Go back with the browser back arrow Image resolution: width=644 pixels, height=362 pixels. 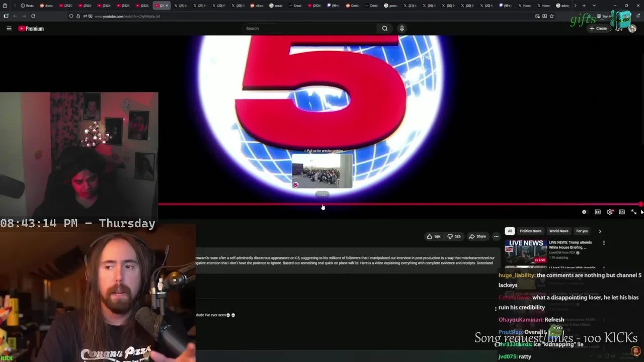[15, 16]
